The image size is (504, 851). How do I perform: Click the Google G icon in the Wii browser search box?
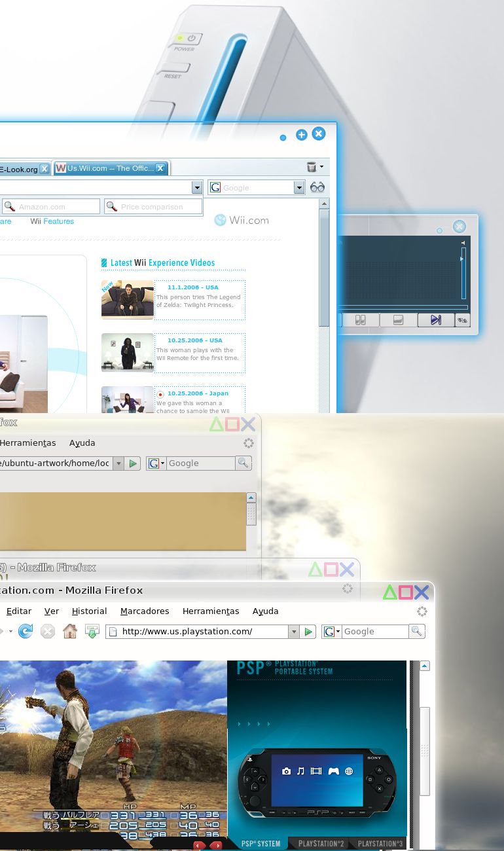click(215, 188)
